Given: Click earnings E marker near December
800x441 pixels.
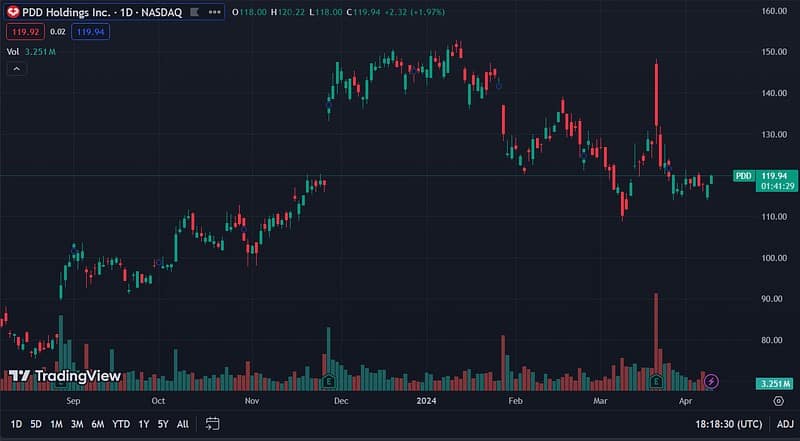Looking at the screenshot, I should tap(328, 381).
